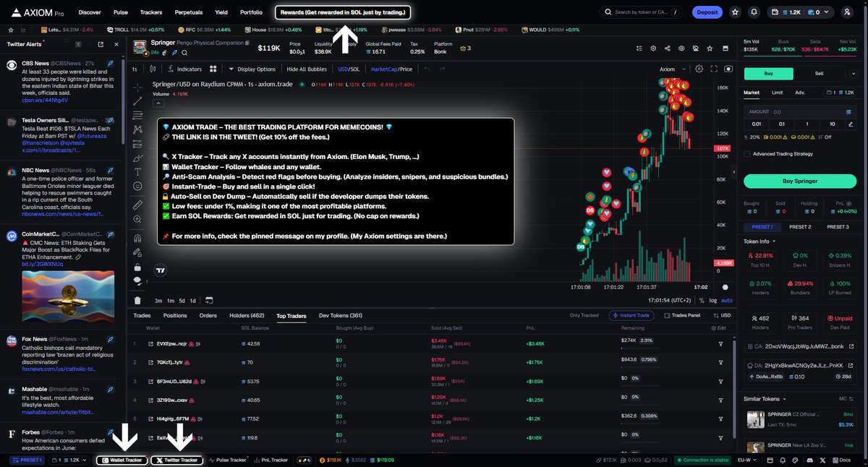
Task: Open the chart layout grid icon
Action: pyautogui.click(x=213, y=69)
